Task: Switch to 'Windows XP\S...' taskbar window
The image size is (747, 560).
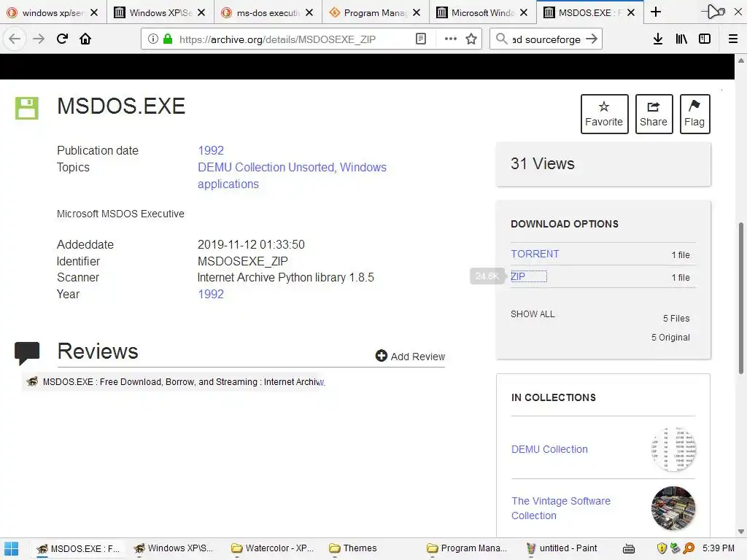Action: point(174,548)
